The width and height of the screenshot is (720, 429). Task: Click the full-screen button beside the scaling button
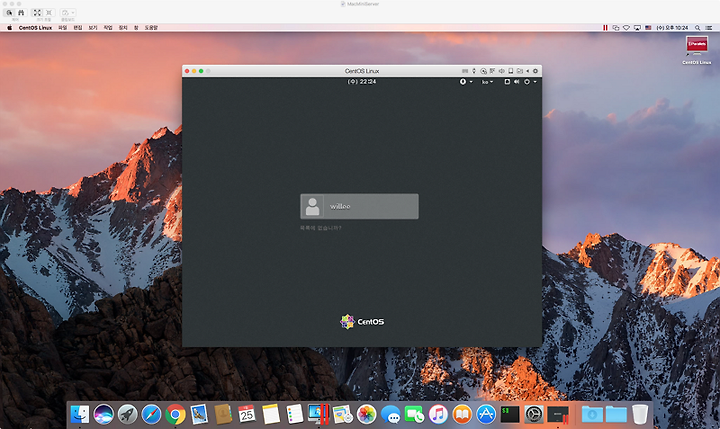(49, 13)
